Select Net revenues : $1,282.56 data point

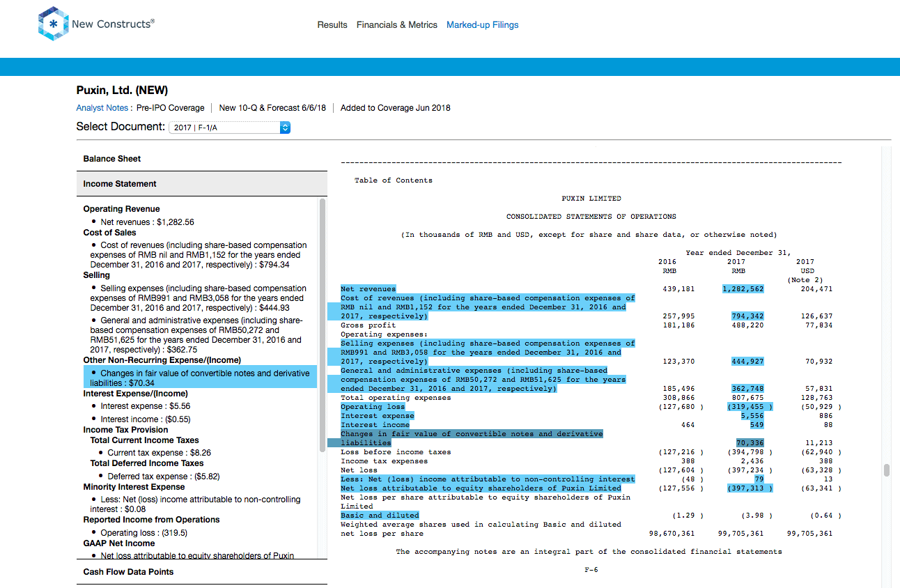pyautogui.click(x=148, y=222)
